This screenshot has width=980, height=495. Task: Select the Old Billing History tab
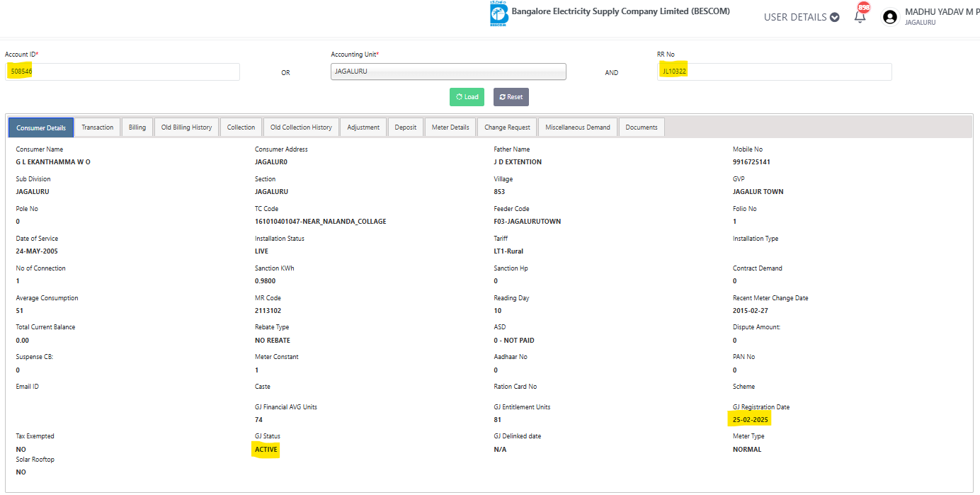(x=186, y=127)
